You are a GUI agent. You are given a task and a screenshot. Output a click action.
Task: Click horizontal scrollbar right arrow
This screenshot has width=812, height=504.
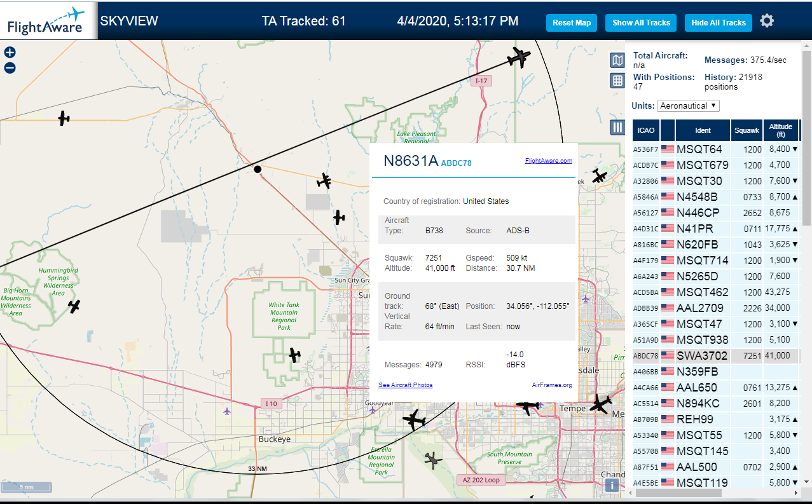click(795, 493)
